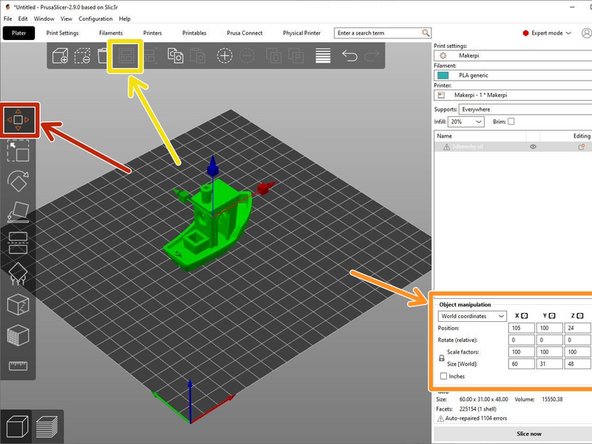Switch to the Filaments tab
This screenshot has height=444, width=592.
(x=111, y=33)
